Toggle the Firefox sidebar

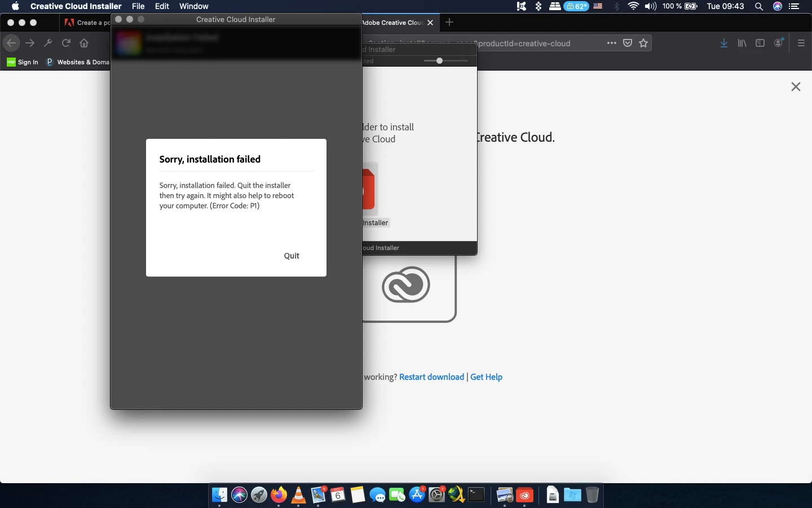(x=760, y=43)
